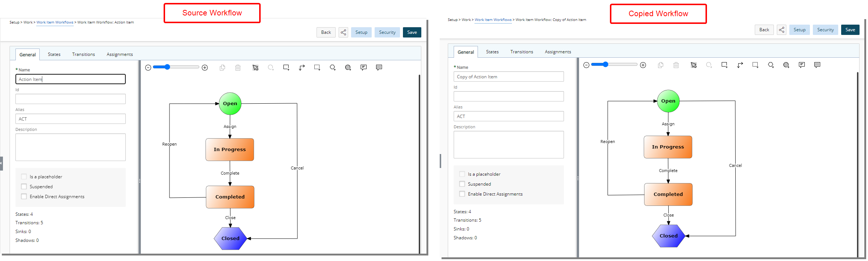The height and width of the screenshot is (261, 868).
Task: Select 'In Progress' state node in Source Workflow
Action: pos(230,150)
